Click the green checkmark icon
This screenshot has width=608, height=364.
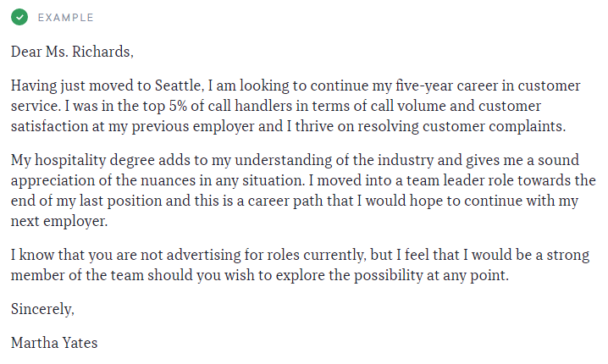(x=19, y=17)
